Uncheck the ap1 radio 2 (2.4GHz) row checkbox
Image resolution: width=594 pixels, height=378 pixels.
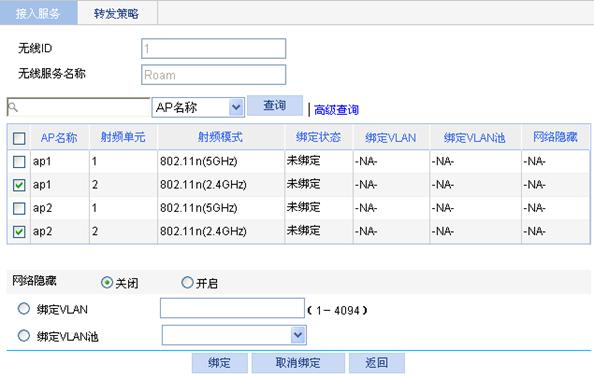point(19,185)
